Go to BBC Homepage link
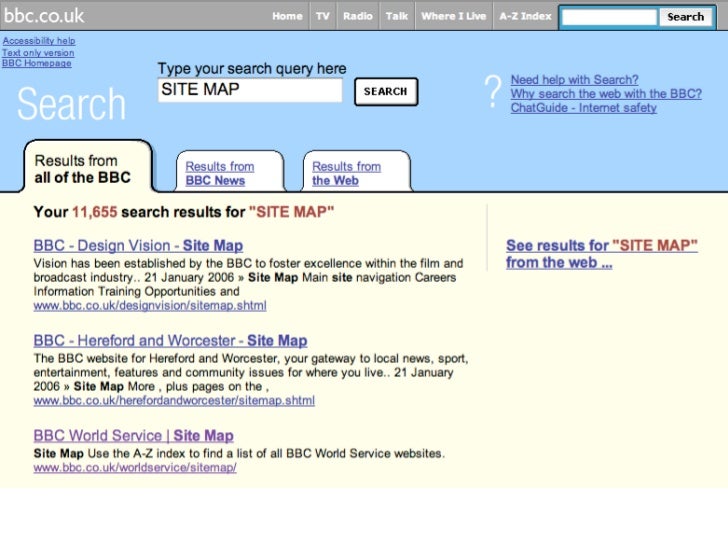728x546 pixels. click(37, 63)
